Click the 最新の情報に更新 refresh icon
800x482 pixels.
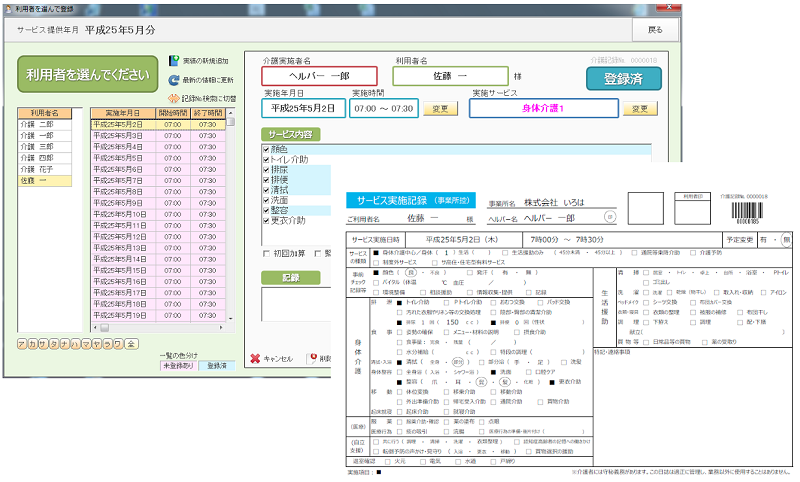coord(174,80)
